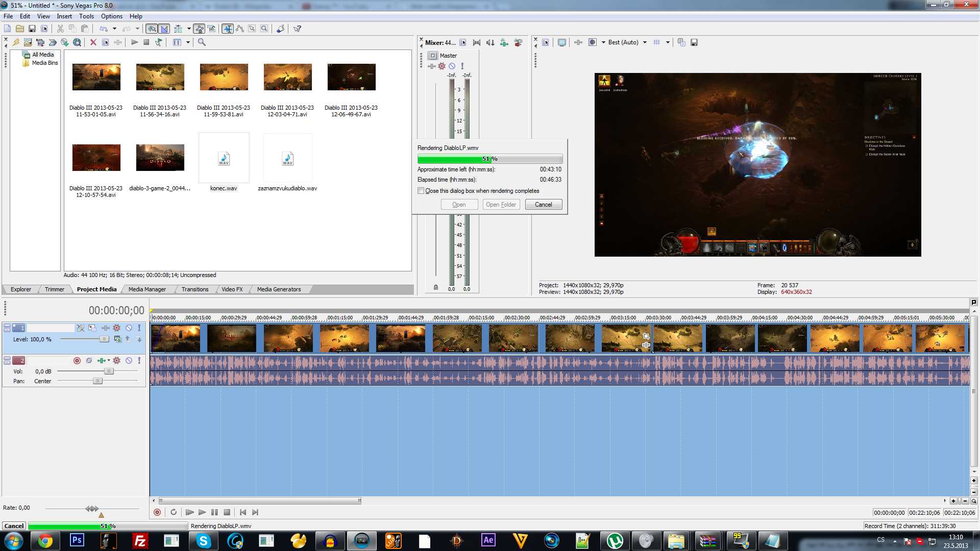Expand the media Views dropdown arrow
The image size is (980, 551).
click(188, 43)
